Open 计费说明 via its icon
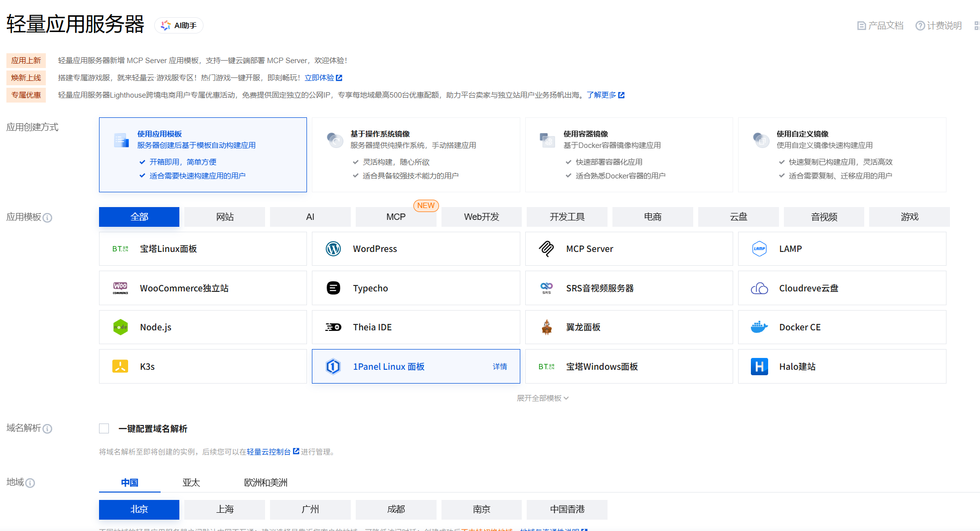Image resolution: width=980 pixels, height=531 pixels. (x=919, y=25)
